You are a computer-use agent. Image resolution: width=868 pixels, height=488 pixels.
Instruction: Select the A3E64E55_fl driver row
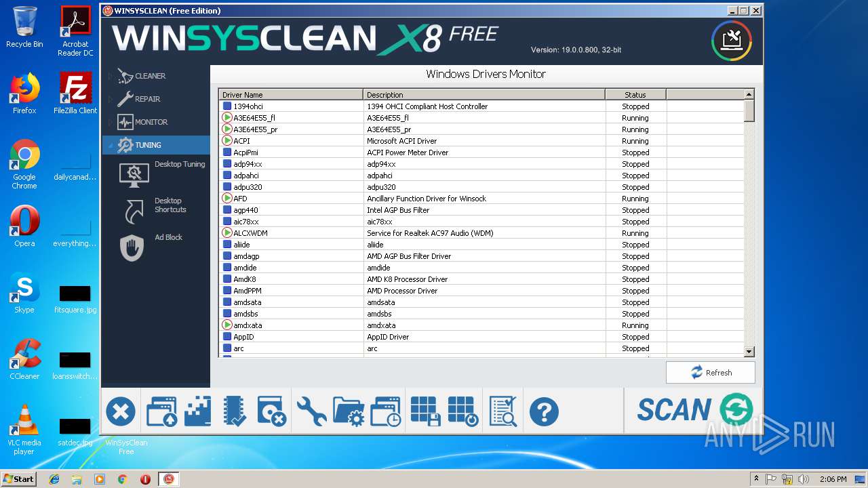coord(481,118)
